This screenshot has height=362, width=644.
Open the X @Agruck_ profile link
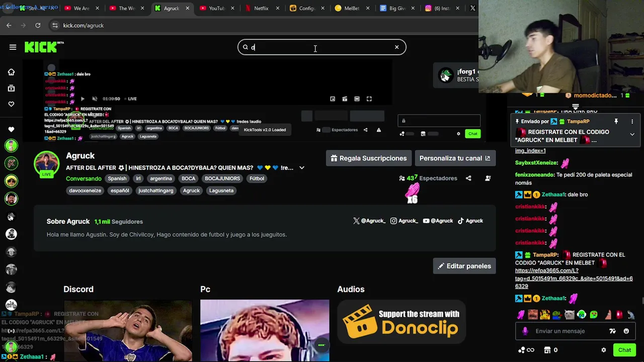point(369,221)
